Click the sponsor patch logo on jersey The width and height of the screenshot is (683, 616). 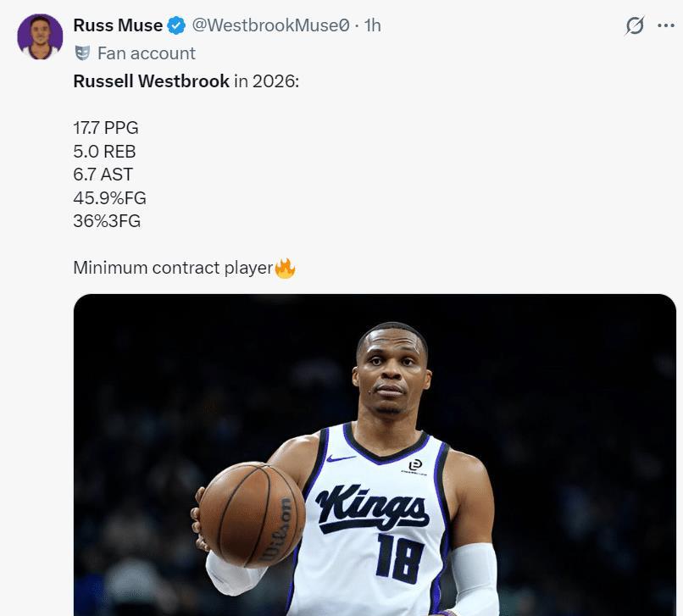pos(415,465)
